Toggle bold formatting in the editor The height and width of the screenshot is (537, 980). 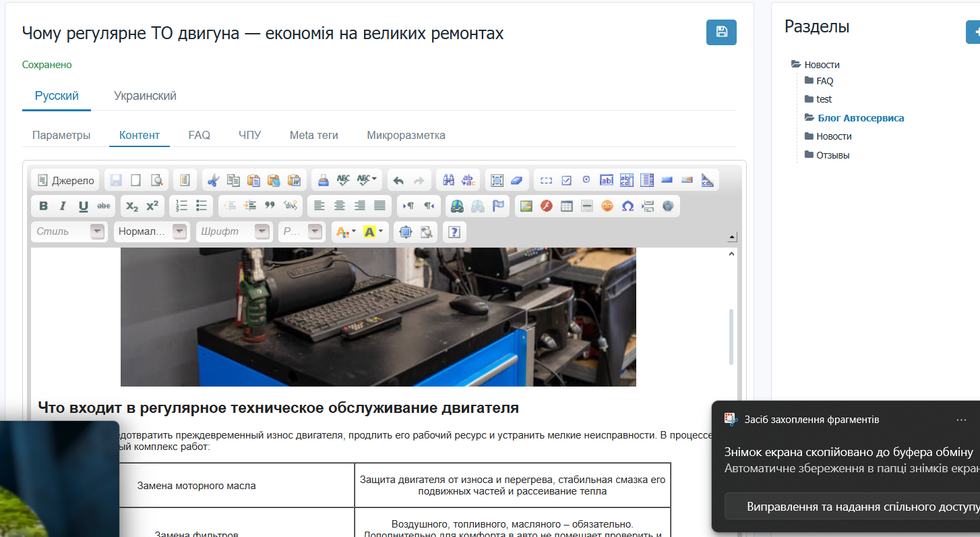[43, 206]
